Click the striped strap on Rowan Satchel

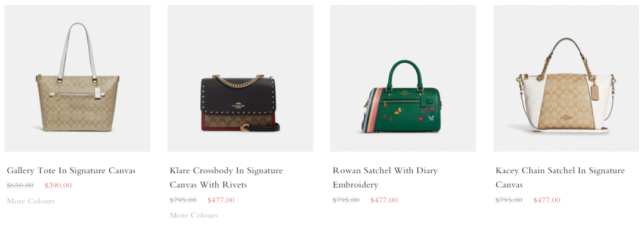pyautogui.click(x=373, y=111)
